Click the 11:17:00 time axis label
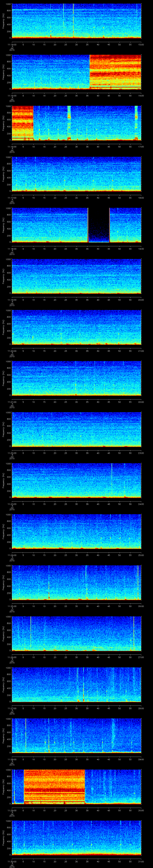Image resolution: width=153 pixels, height=868 pixels. pos(12,197)
